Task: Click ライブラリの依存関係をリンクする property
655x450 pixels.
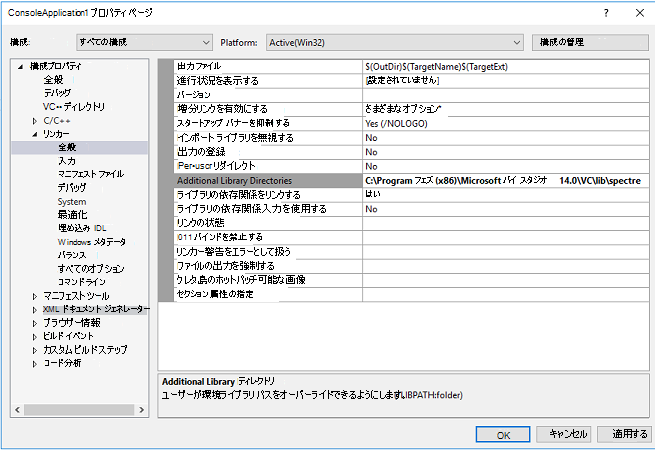Action: 268,195
